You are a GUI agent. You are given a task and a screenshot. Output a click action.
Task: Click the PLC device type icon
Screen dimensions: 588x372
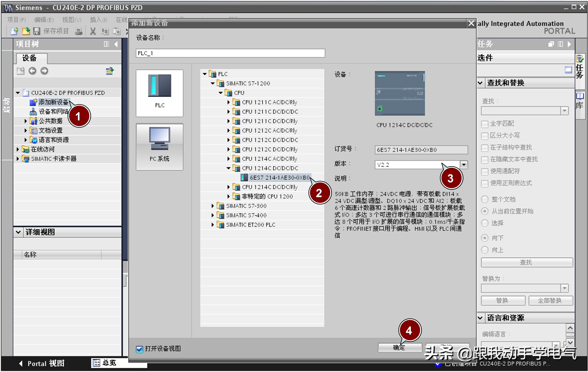159,92
